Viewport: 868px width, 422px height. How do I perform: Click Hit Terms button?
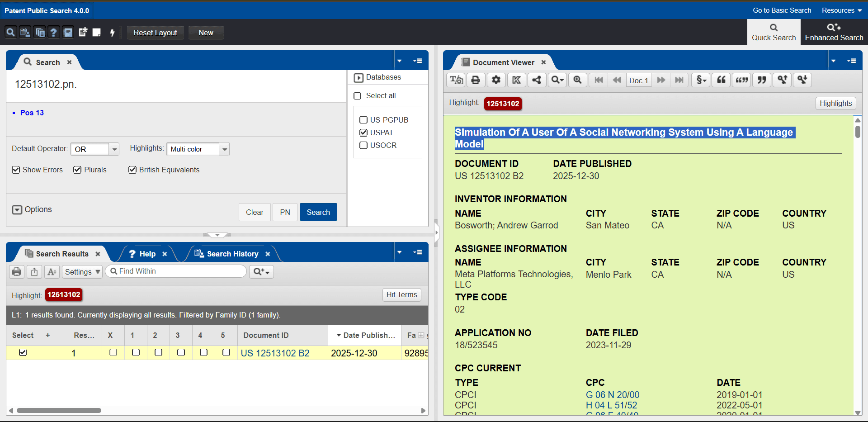tap(401, 295)
